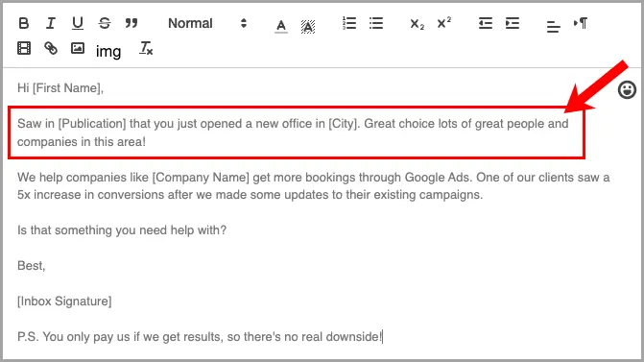Screen dimensions: 644x362
Task: Click 'Is that something you need help with?'
Action: [x=122, y=230]
